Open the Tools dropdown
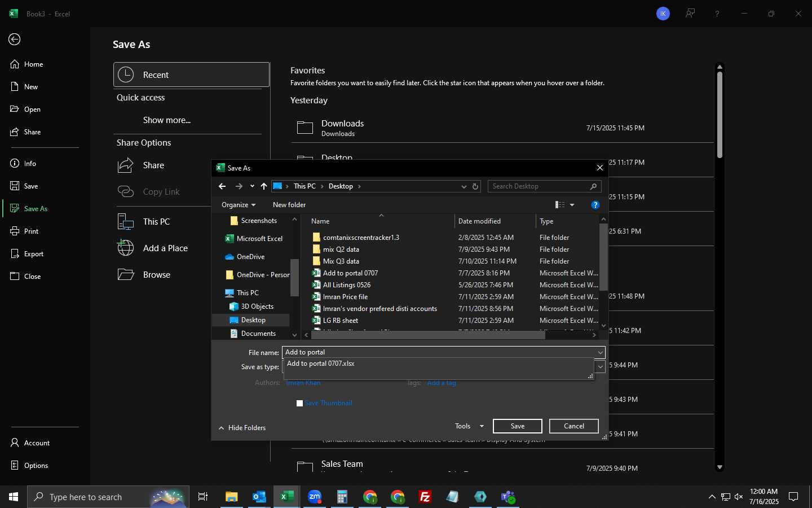This screenshot has width=812, height=508. 469,426
